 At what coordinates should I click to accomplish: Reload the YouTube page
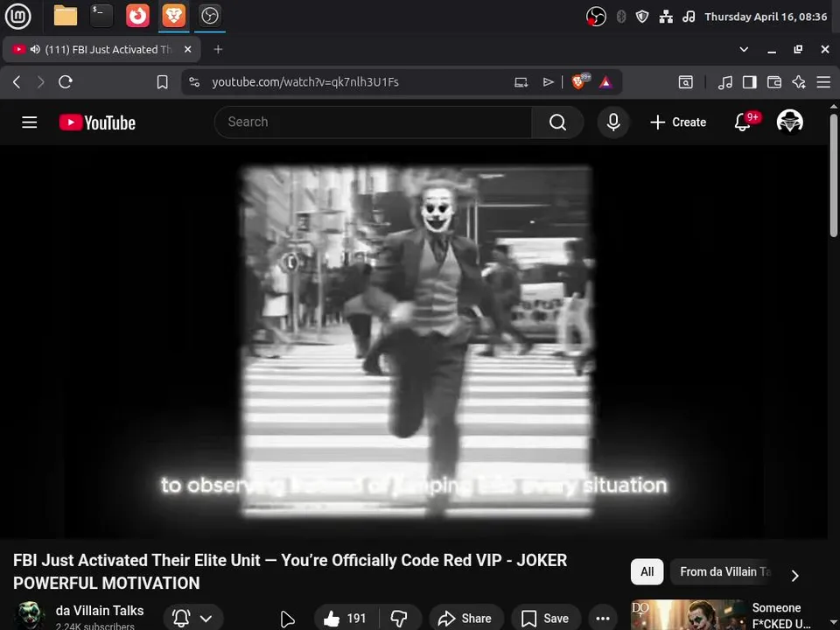point(66,82)
